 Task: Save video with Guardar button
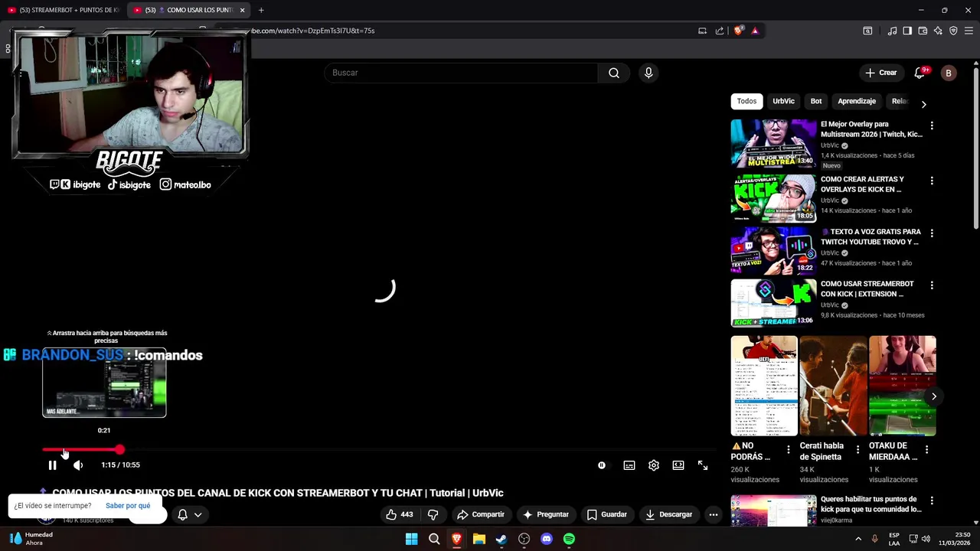607,514
